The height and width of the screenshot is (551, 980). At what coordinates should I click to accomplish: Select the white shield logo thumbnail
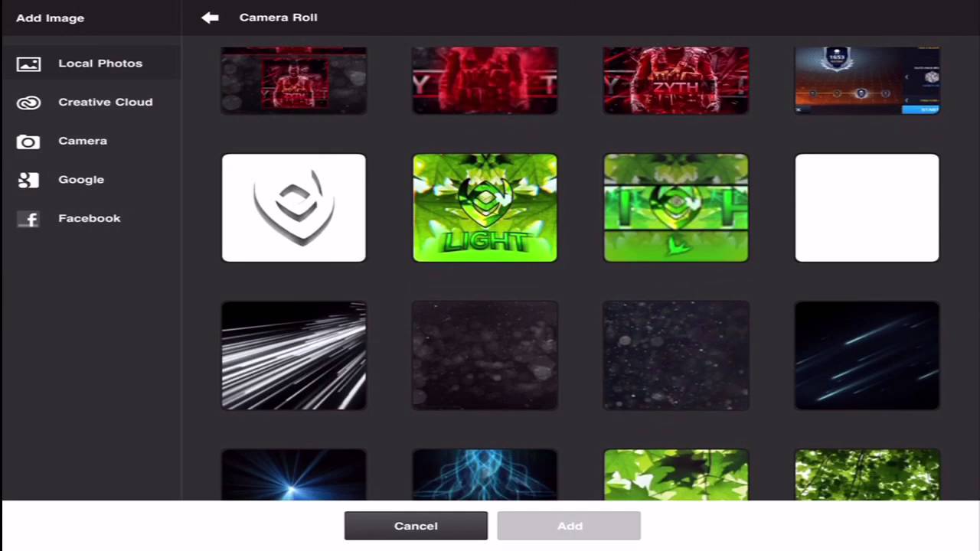[x=294, y=208]
